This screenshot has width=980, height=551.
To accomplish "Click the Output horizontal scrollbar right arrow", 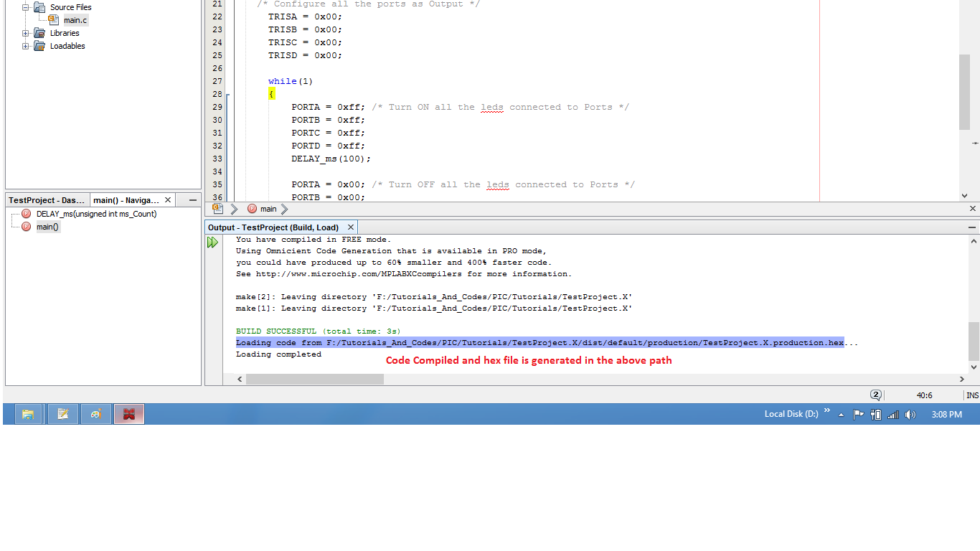I will point(962,379).
